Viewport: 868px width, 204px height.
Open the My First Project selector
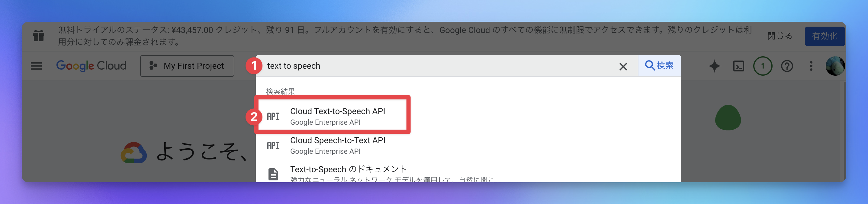(187, 66)
